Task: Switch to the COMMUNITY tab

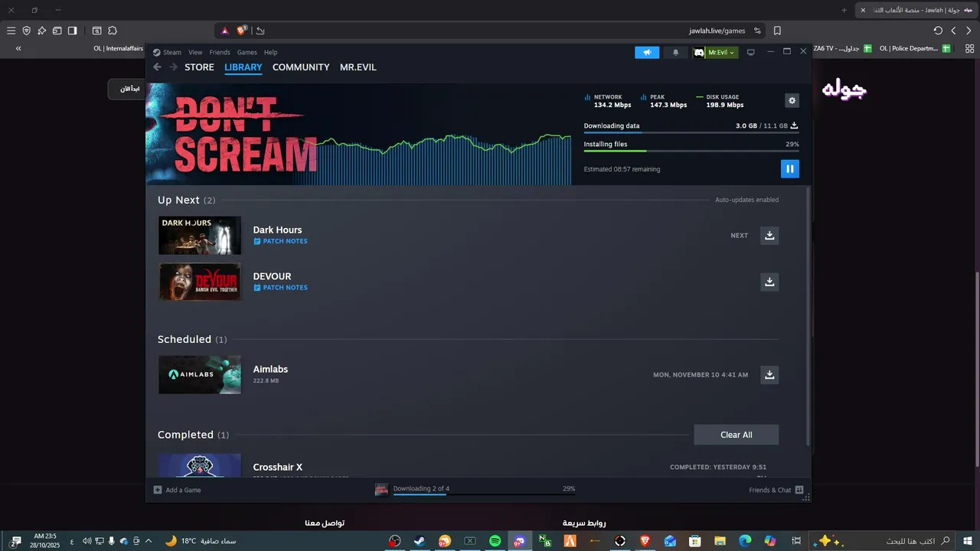Action: point(301,67)
